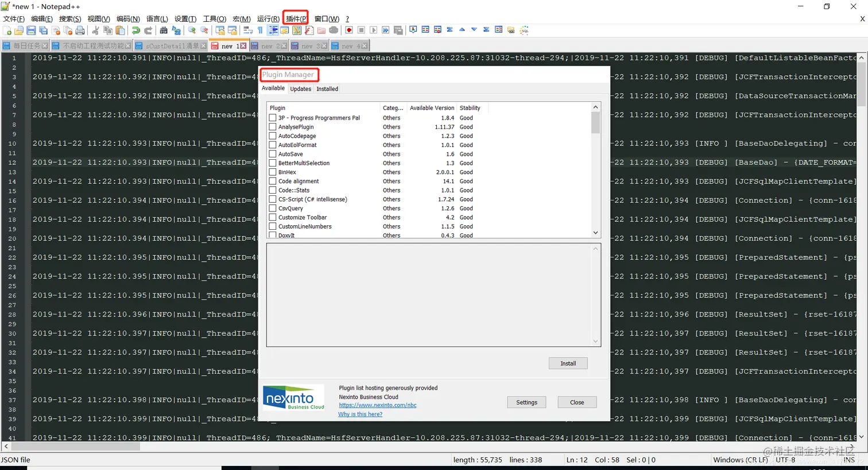Undo the last edit with the Undo arrow icon
The width and height of the screenshot is (868, 470).
coord(135,30)
